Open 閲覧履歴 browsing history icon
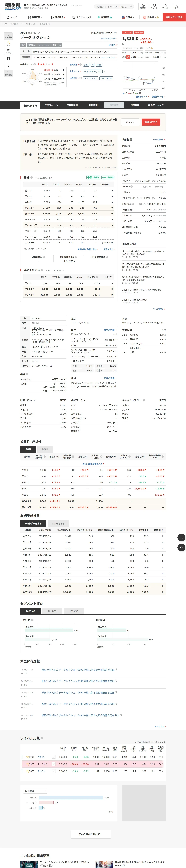This screenshot has width=186, height=868. click(x=143, y=6)
